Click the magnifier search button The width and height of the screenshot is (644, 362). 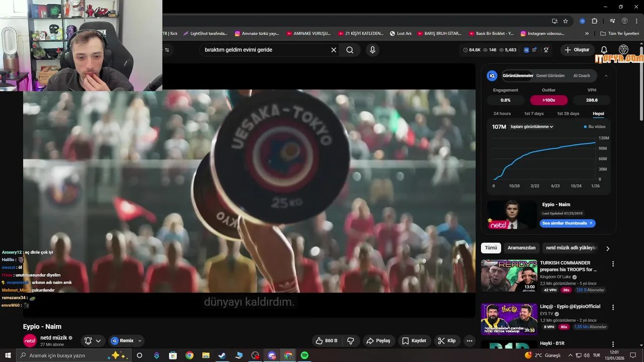[x=350, y=50]
